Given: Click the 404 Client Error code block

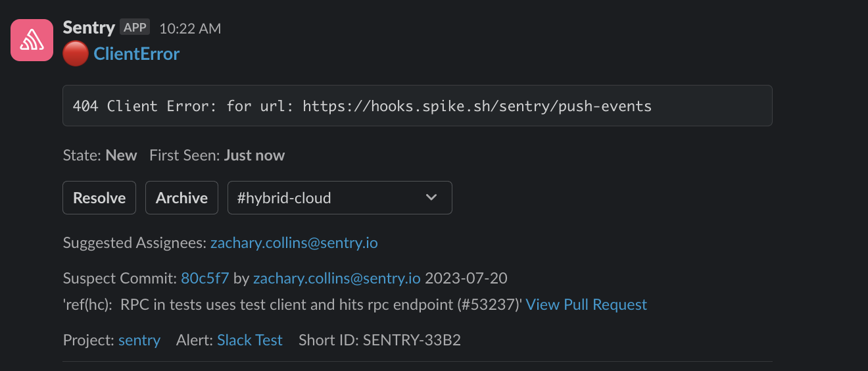Looking at the screenshot, I should [417, 105].
